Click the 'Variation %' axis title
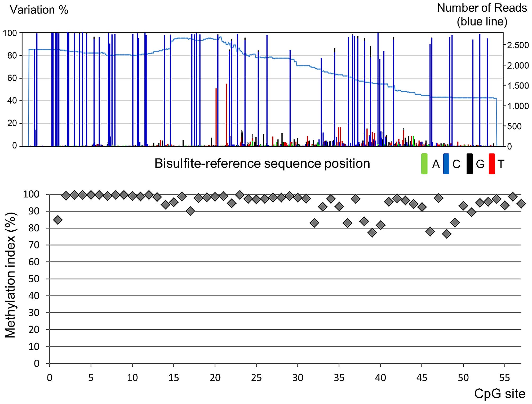 click(x=39, y=10)
